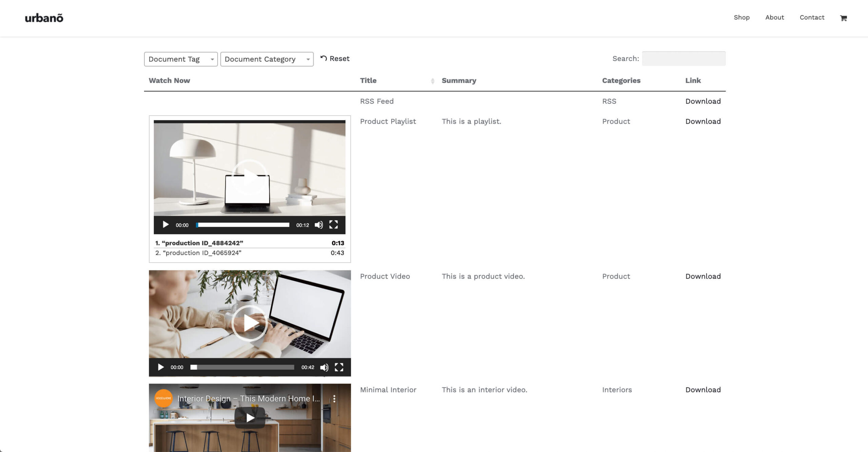Click the Summary column header
The image size is (868, 452).
[x=459, y=81]
